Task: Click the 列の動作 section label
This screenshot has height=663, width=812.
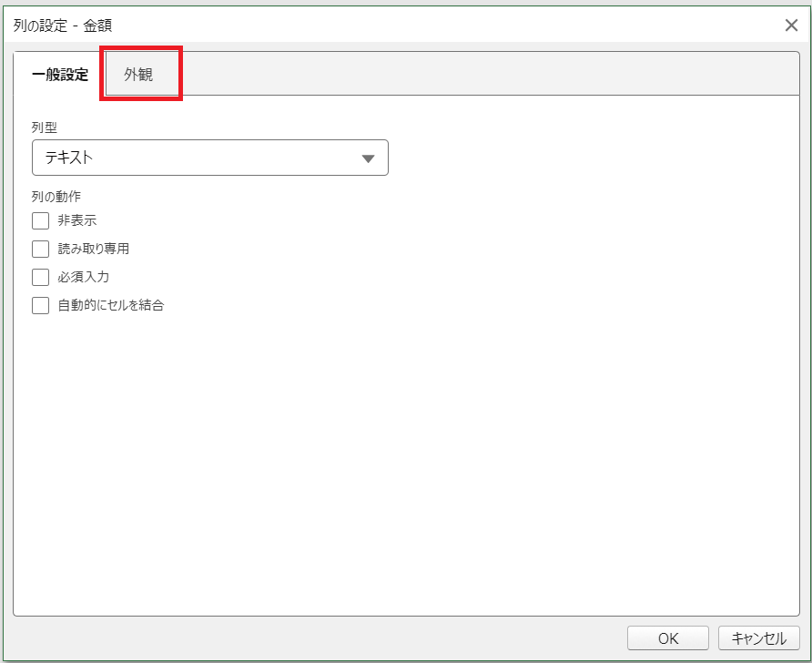Action: tap(56, 197)
